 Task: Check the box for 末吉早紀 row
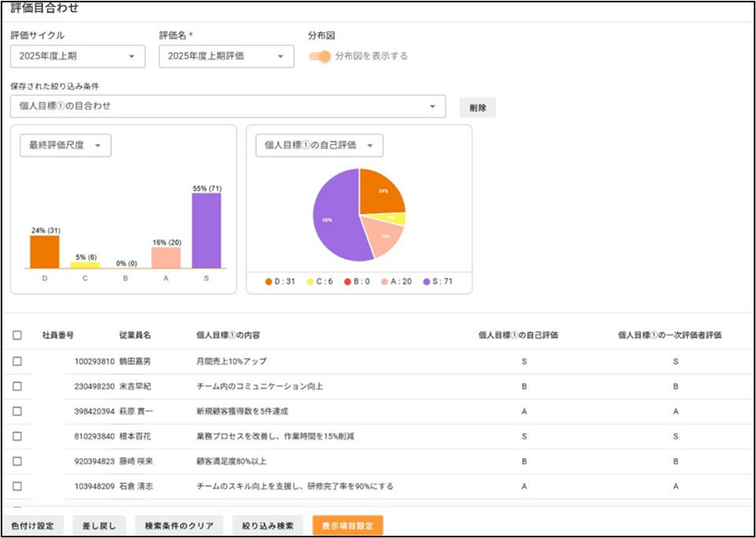pos(17,386)
